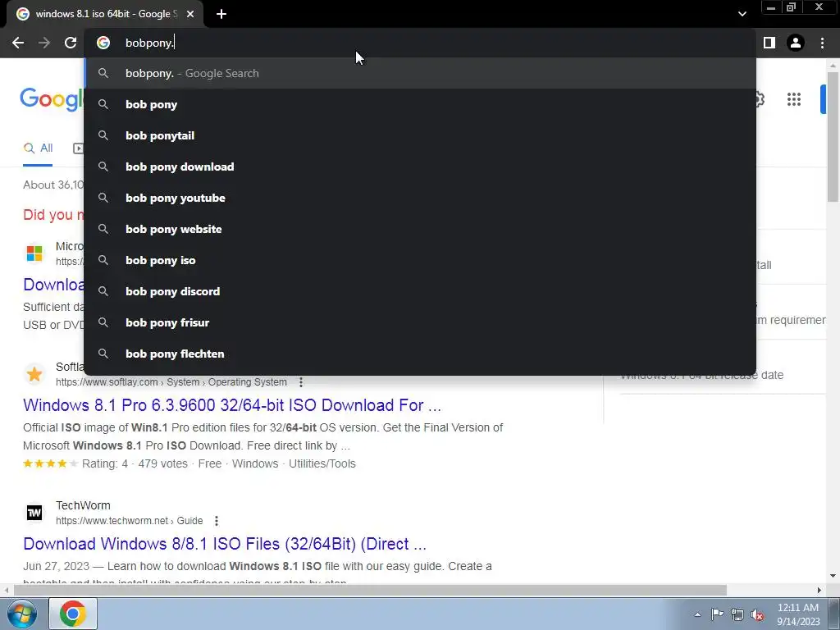Viewport: 840px width, 630px height.
Task: Reload the current page
Action: point(71,43)
